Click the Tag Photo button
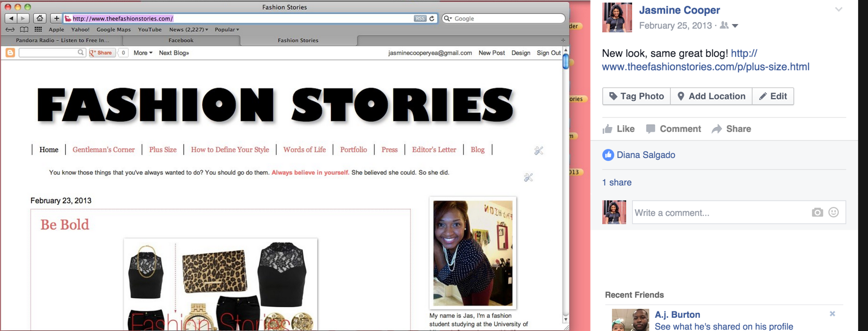868x331 pixels. click(x=636, y=96)
